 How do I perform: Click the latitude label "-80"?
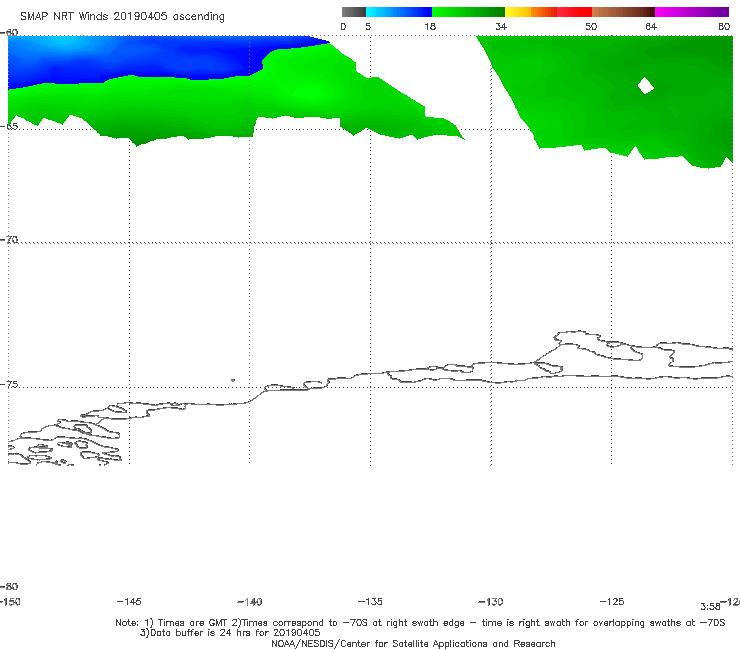[9, 587]
